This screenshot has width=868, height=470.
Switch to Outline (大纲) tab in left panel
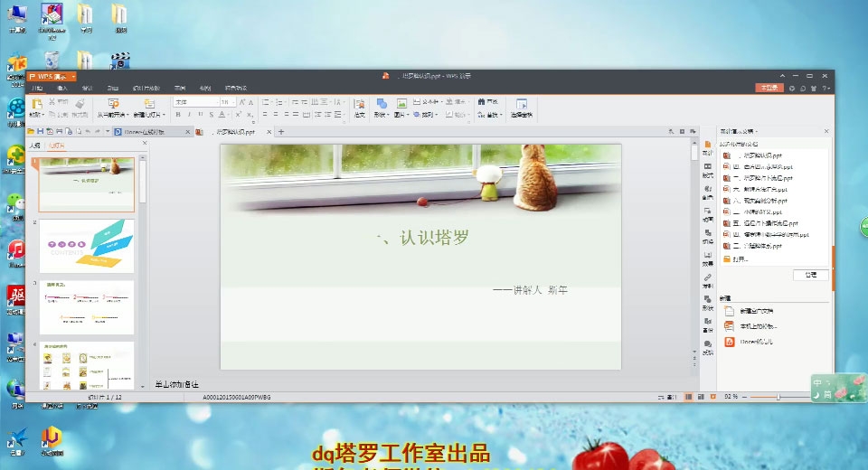(x=35, y=145)
